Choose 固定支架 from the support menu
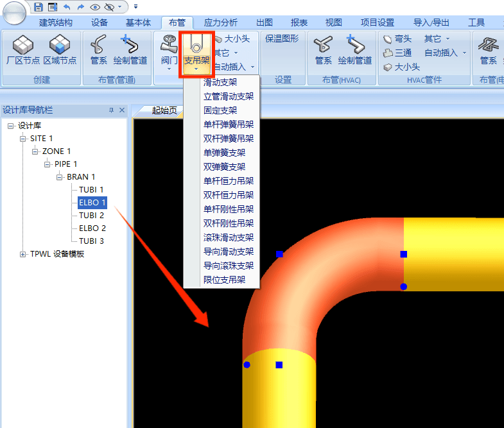 (x=220, y=110)
